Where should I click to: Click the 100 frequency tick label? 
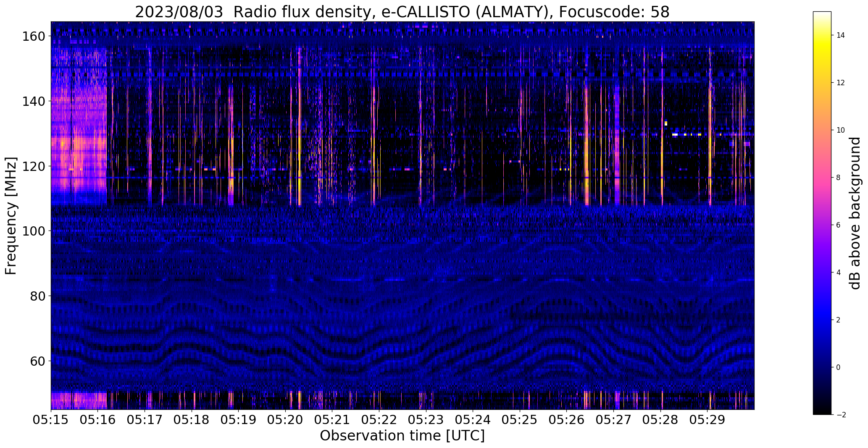33,231
